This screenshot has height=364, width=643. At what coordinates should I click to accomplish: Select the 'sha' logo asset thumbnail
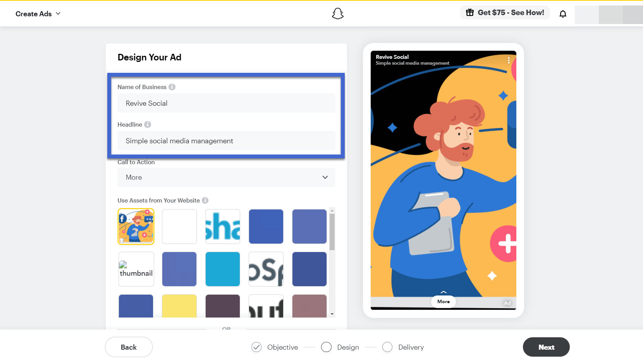coord(223,227)
